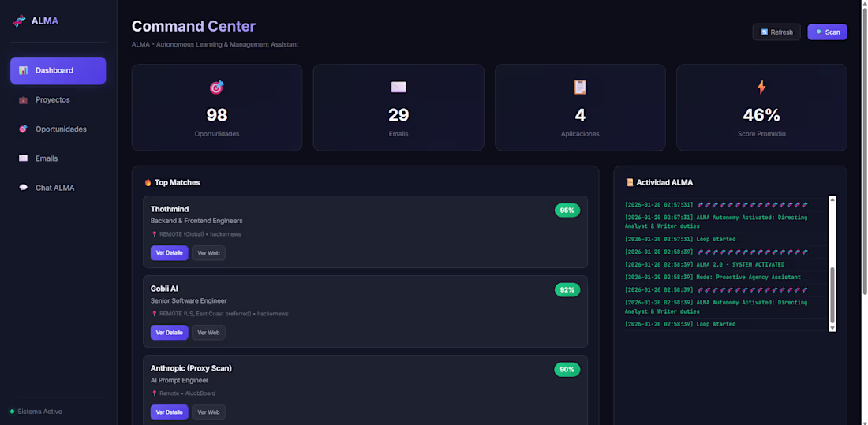The width and height of the screenshot is (868, 425).
Task: Click the AI Prompt Engineer text
Action: point(179,380)
